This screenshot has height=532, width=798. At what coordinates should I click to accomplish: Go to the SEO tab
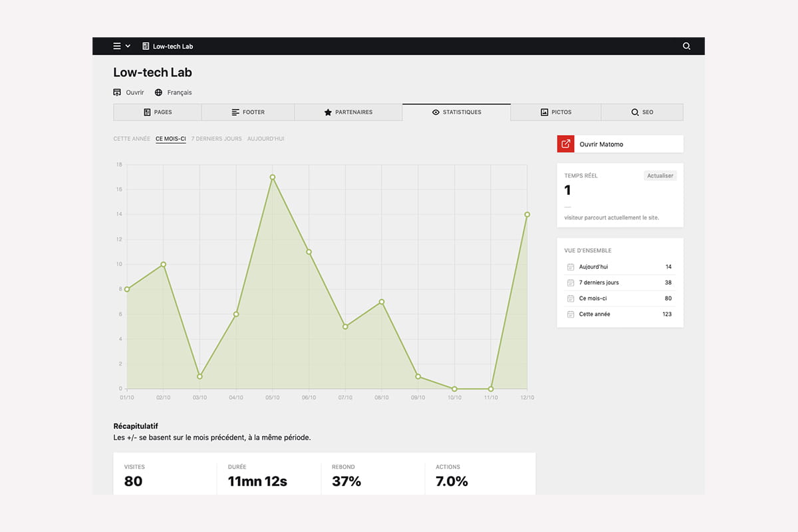(x=642, y=112)
